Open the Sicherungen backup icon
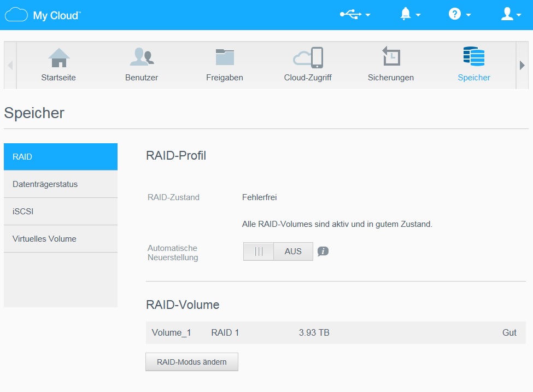The image size is (533, 392). pyautogui.click(x=391, y=56)
